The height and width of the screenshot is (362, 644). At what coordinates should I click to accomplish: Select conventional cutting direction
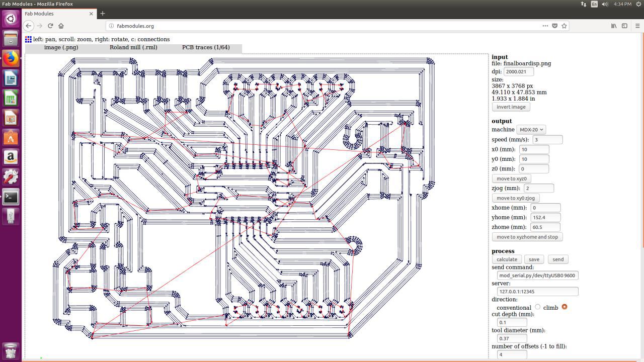[x=537, y=307]
